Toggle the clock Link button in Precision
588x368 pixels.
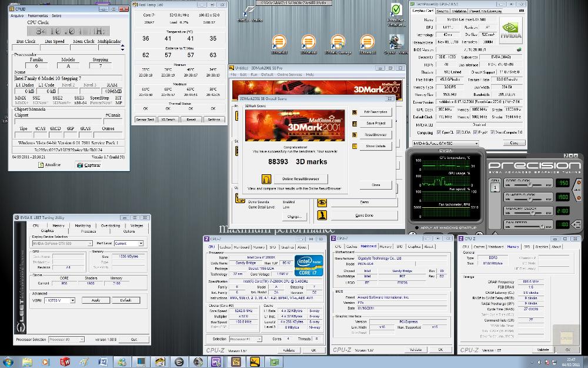[x=578, y=190]
